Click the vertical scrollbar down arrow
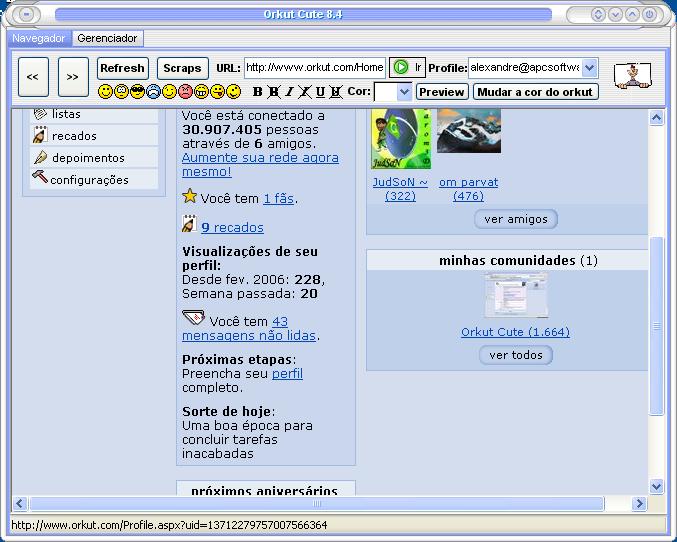Viewport: 677px width, 542px height. click(657, 486)
